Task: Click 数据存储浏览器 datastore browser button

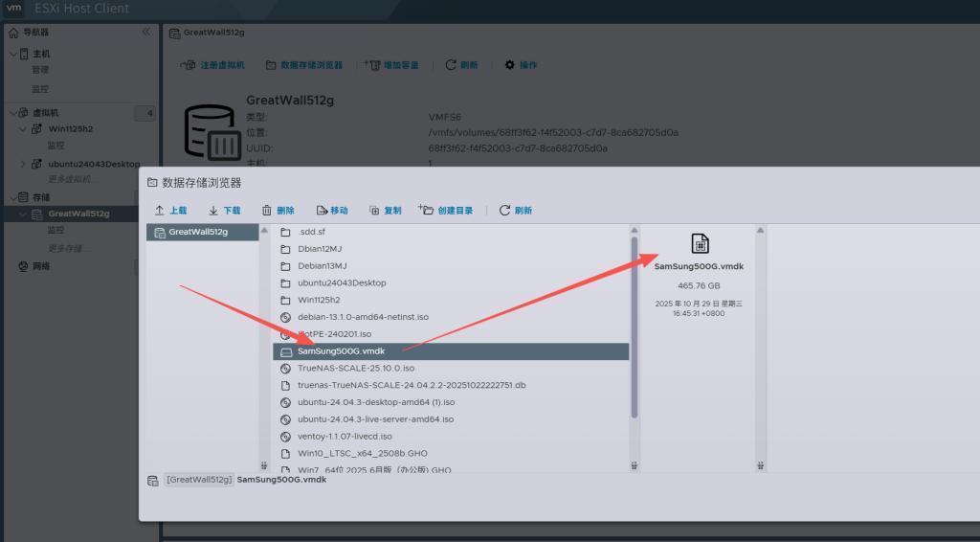Action: (x=303, y=65)
